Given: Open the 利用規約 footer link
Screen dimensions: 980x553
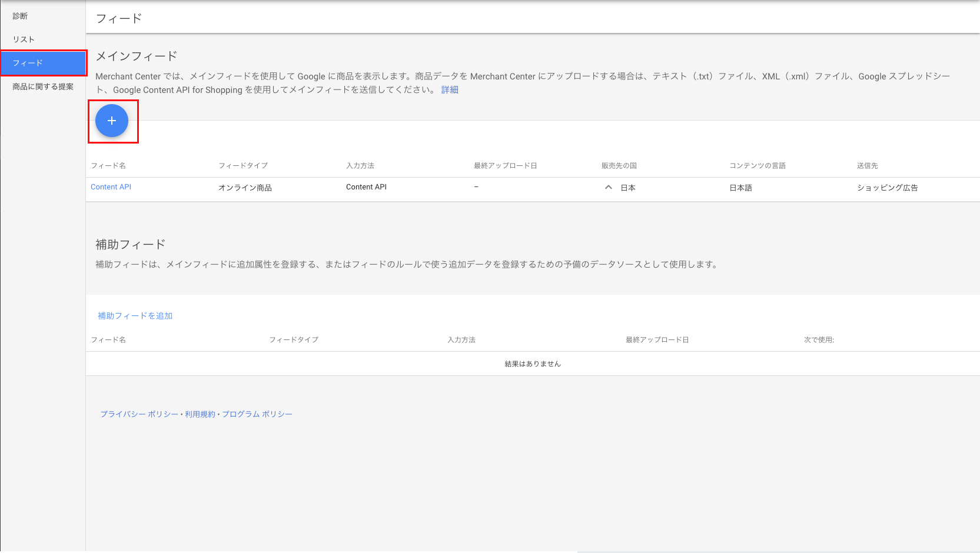Looking at the screenshot, I should [200, 414].
